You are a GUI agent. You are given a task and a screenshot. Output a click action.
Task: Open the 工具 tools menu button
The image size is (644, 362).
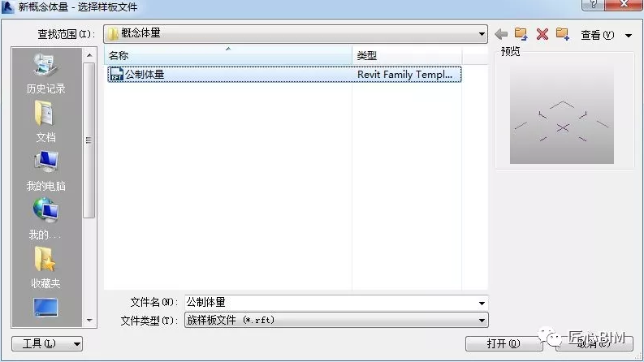47,343
